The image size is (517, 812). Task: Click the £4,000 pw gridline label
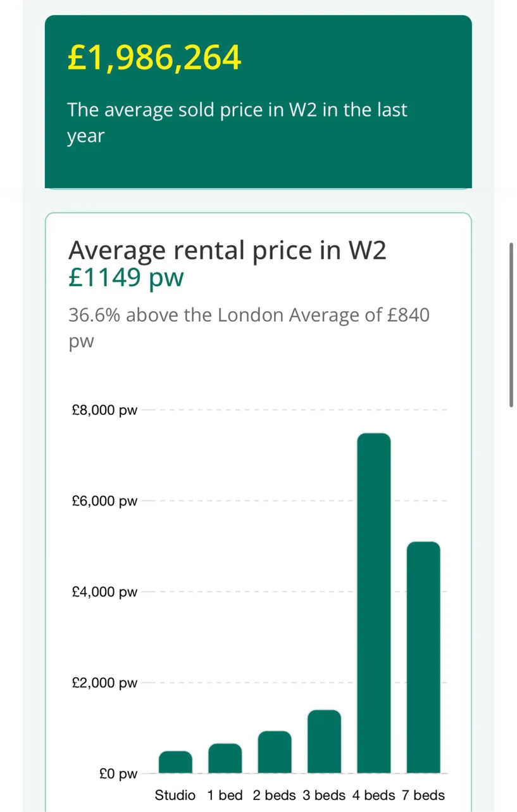click(x=104, y=592)
